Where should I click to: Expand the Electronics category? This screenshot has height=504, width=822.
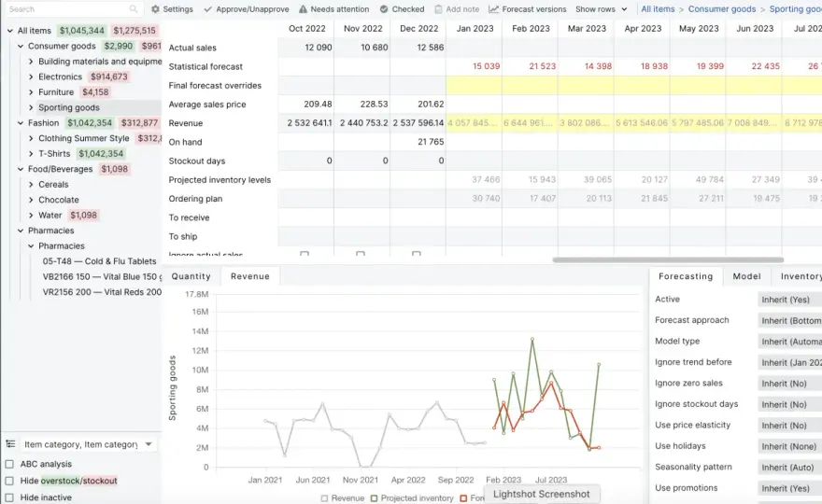click(31, 77)
